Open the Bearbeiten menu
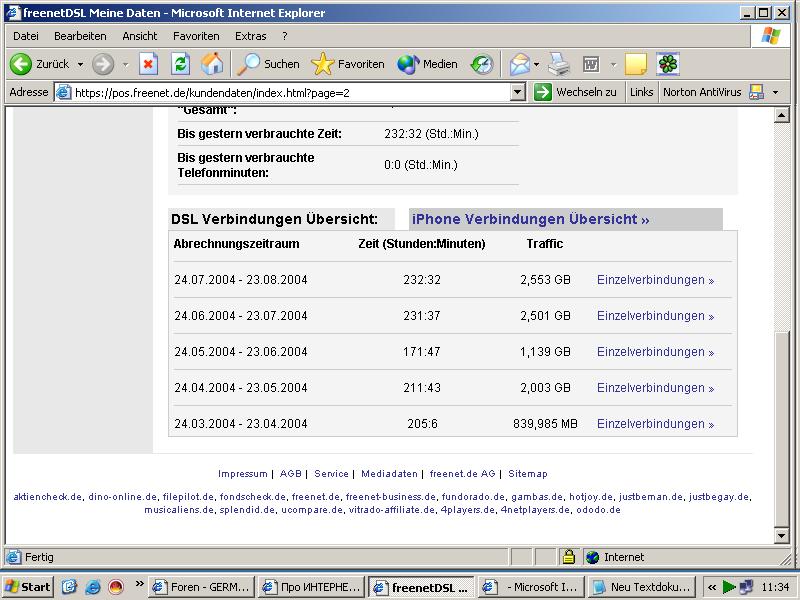This screenshot has width=800, height=600. tap(80, 36)
